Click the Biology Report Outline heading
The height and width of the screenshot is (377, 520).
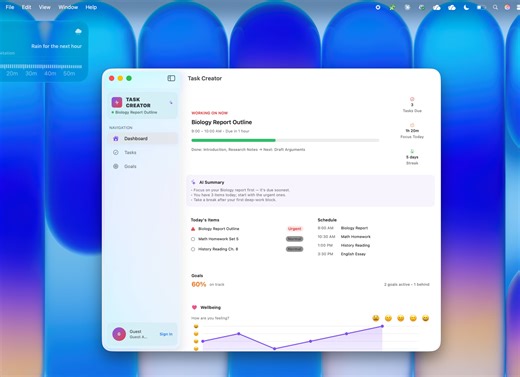222,122
